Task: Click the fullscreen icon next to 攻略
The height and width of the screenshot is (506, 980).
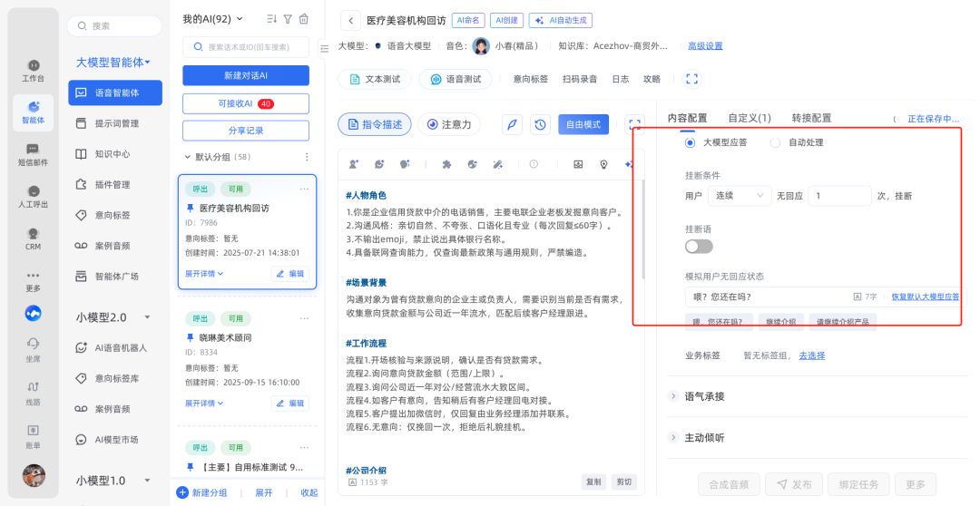Action: (x=691, y=79)
